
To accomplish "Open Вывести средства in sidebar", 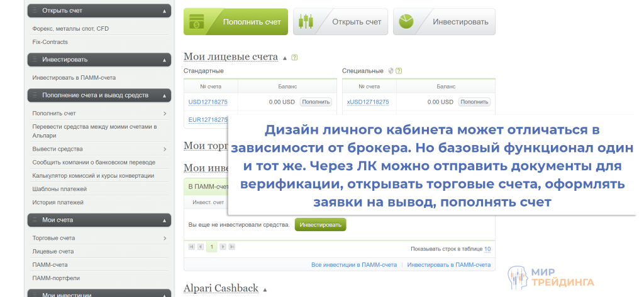I will point(58,149).
